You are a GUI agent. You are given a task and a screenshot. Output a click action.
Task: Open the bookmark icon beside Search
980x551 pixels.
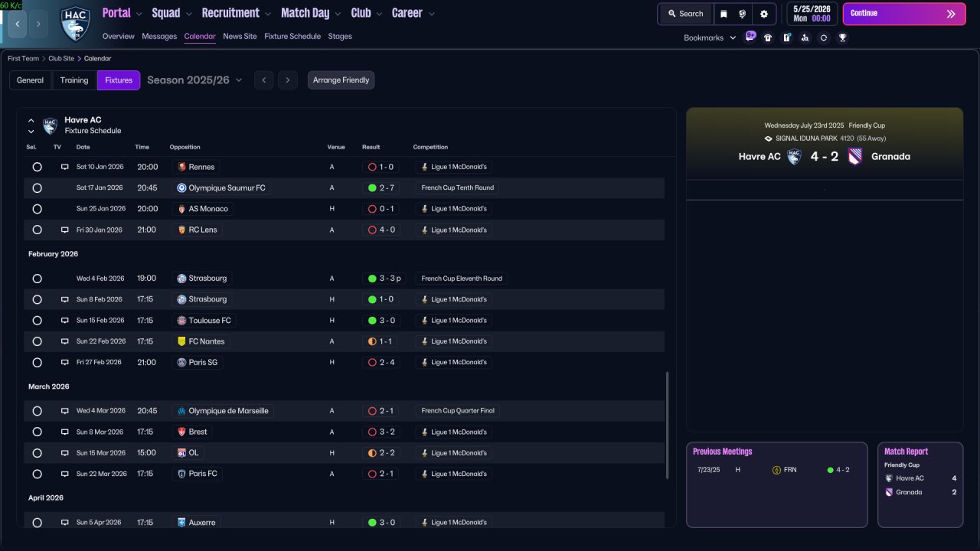point(724,14)
